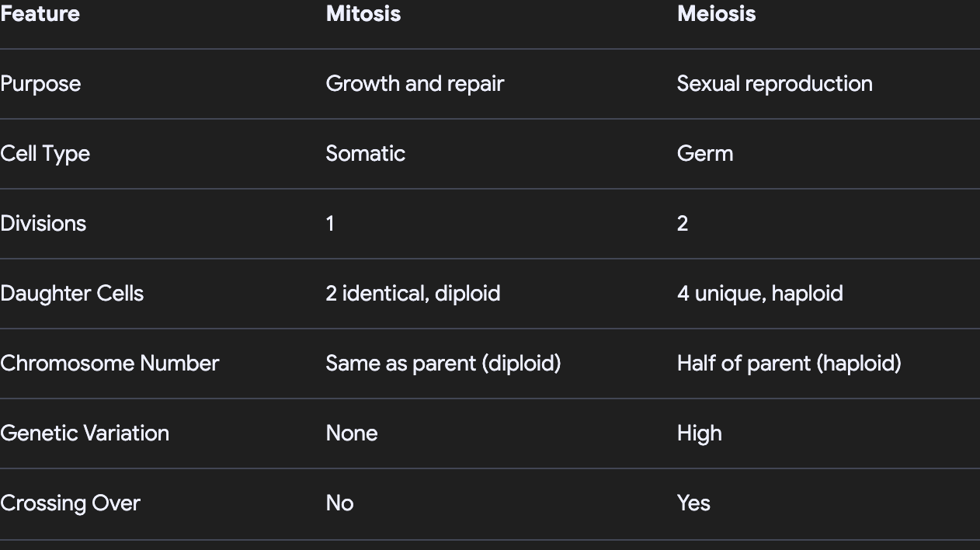Viewport: 980px width, 550px height.
Task: Click the Genetic Variation row label
Action: click(85, 433)
